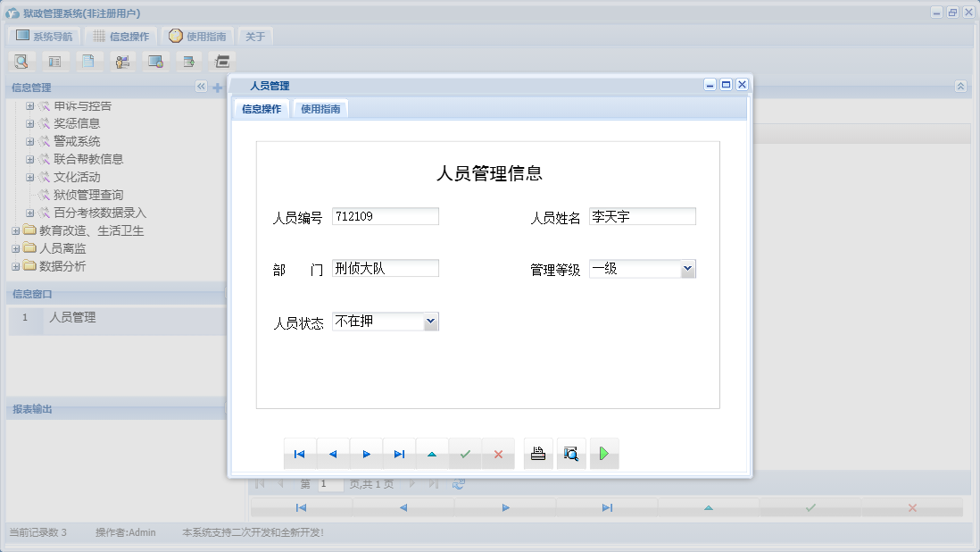Click the green run arrow in the dialog

604,453
